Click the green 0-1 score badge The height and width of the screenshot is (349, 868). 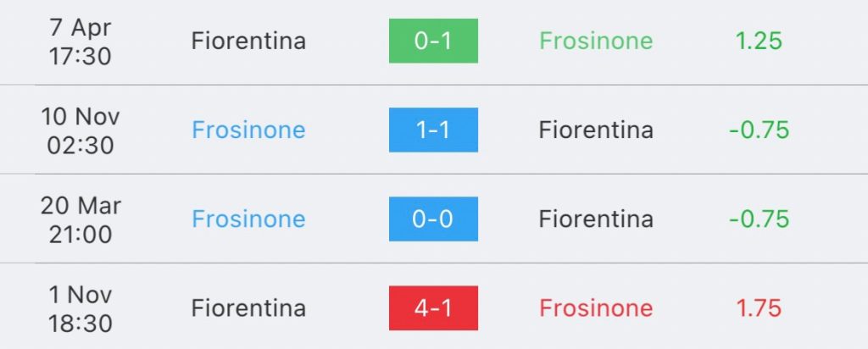(x=433, y=41)
